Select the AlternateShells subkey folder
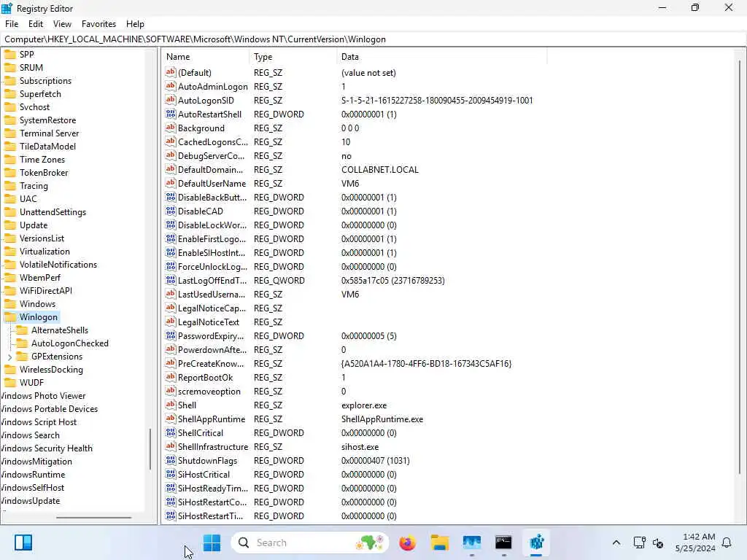The image size is (747, 560). [60, 330]
